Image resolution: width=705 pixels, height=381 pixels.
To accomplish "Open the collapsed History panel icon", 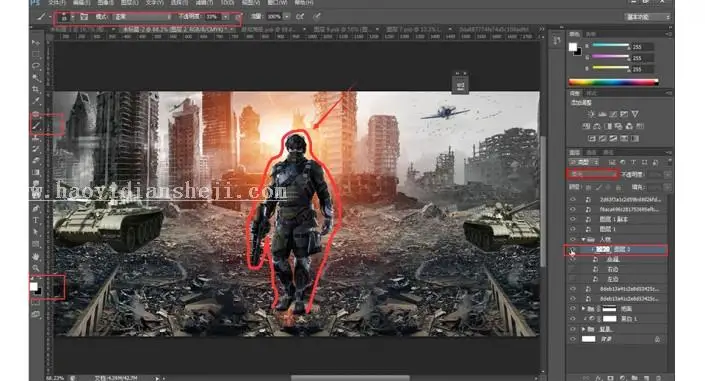I will [557, 40].
